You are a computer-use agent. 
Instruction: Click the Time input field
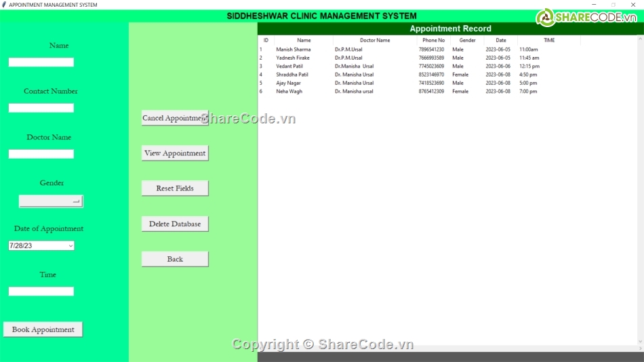click(41, 291)
